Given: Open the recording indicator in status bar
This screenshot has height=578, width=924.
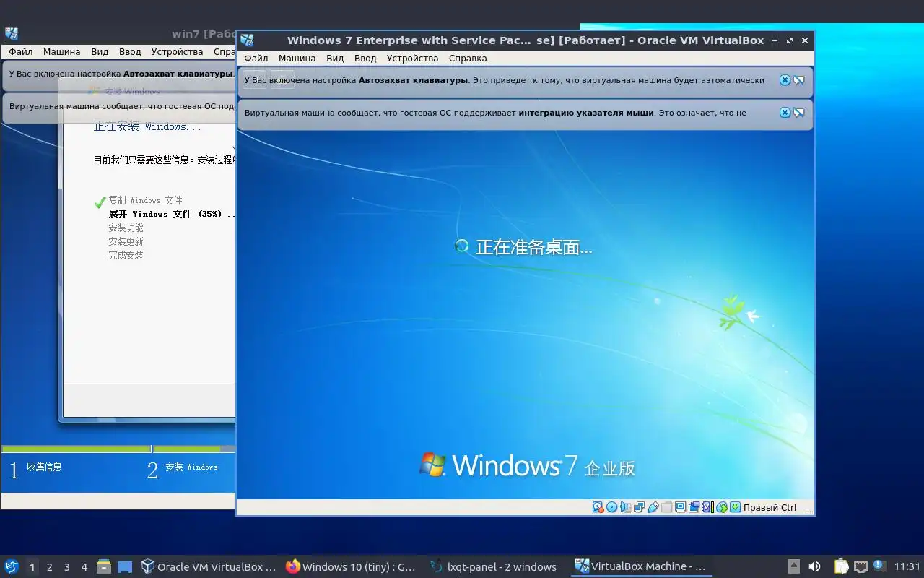Looking at the screenshot, I should tap(694, 507).
